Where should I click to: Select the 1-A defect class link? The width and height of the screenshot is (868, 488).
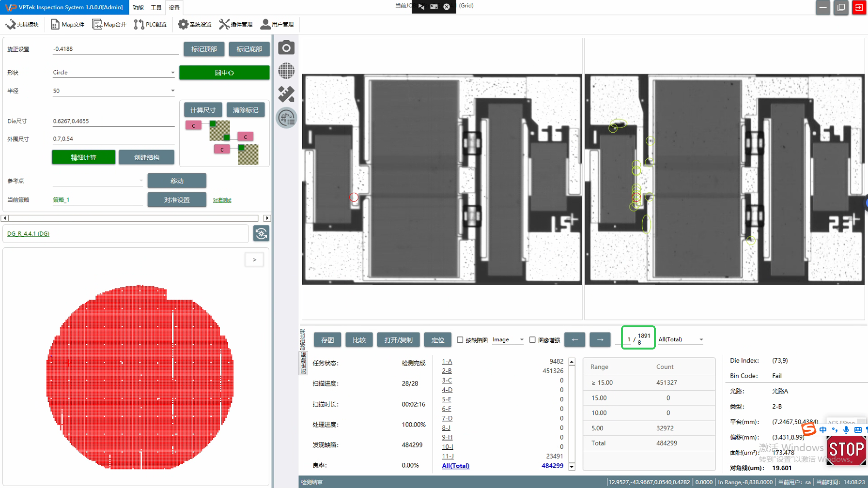point(447,362)
